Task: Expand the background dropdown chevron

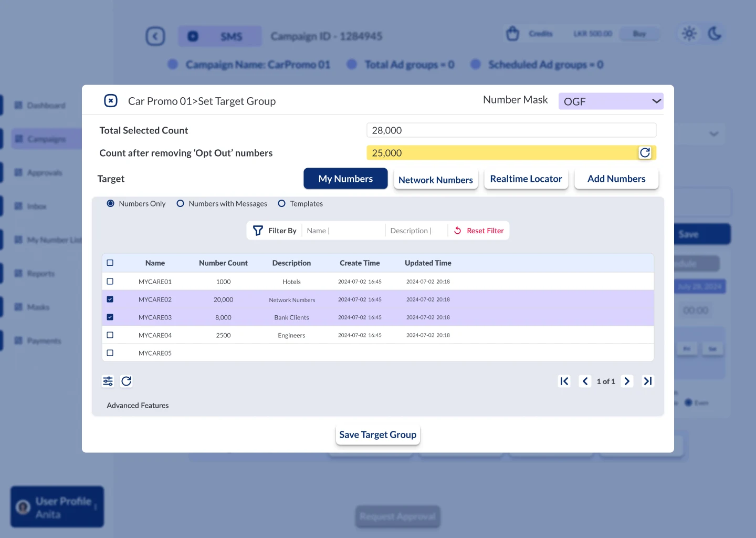Action: click(713, 134)
